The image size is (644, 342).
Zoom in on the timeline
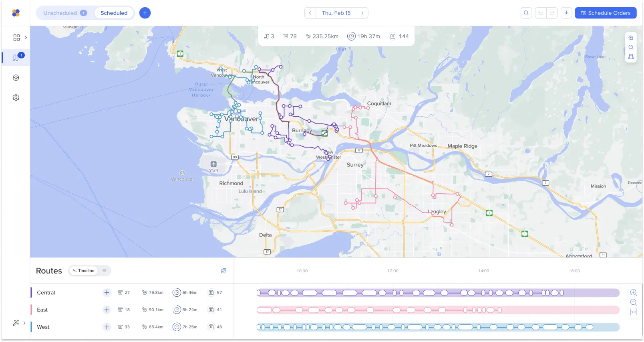(x=634, y=293)
